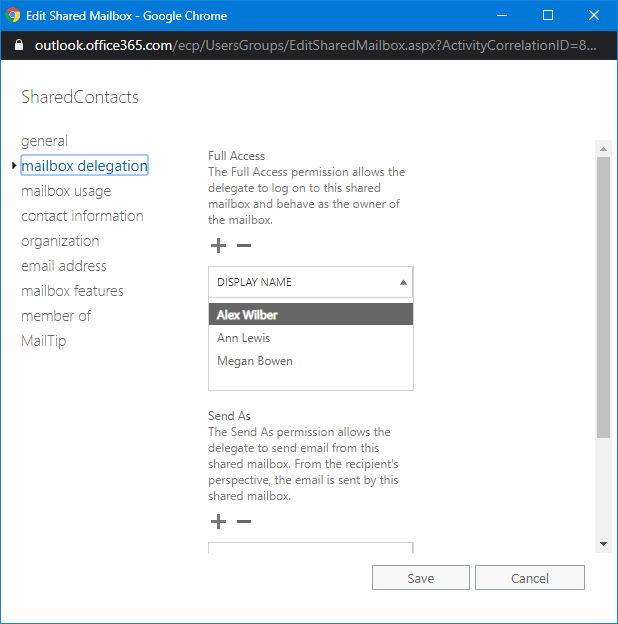The height and width of the screenshot is (624, 618).
Task: Open the email address section
Action: 64,266
